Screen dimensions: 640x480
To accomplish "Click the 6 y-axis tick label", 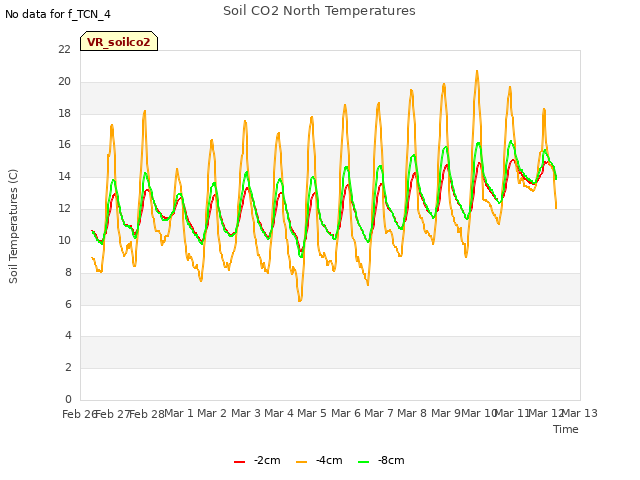I will pos(68,304).
